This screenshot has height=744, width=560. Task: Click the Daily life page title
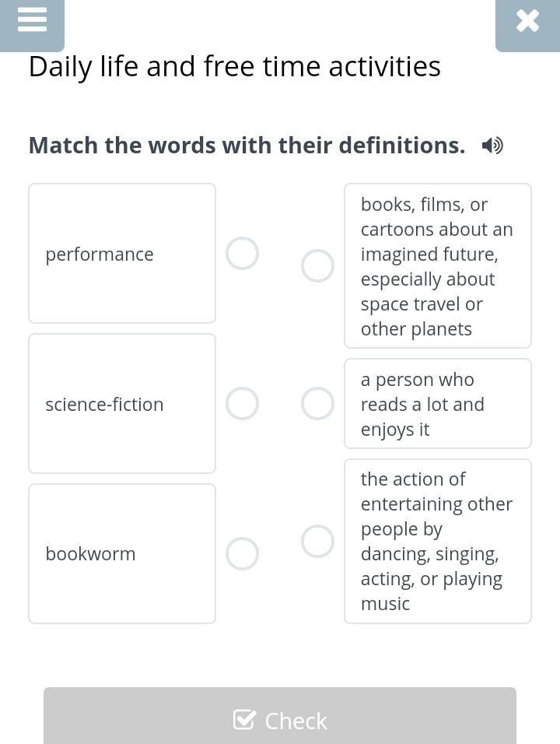[235, 66]
